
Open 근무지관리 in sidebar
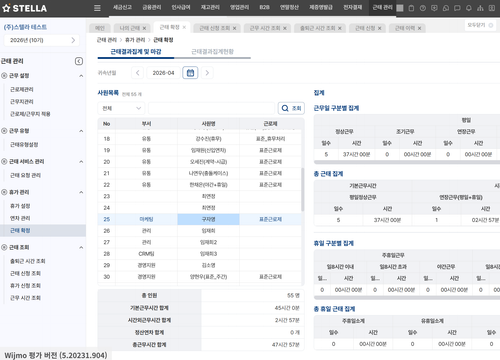22,102
